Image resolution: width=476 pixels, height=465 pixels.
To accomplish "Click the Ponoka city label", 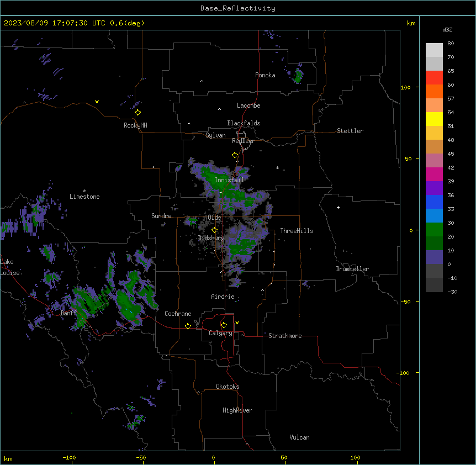I will pyautogui.click(x=265, y=75).
